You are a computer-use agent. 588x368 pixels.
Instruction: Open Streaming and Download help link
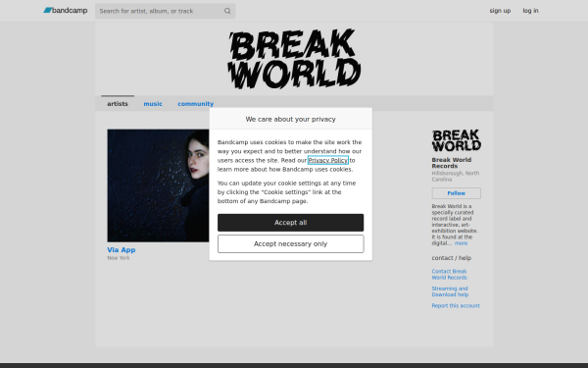[x=450, y=291]
